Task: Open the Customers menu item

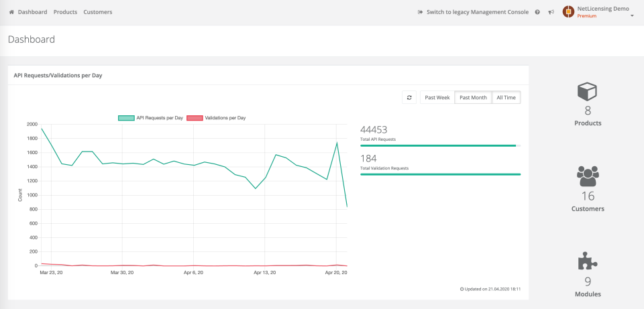Action: tap(98, 12)
